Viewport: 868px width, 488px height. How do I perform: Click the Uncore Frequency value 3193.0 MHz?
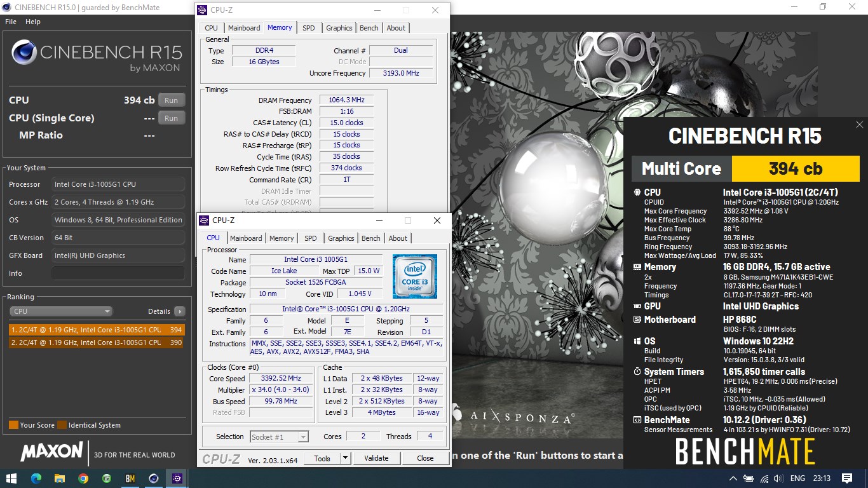click(401, 73)
